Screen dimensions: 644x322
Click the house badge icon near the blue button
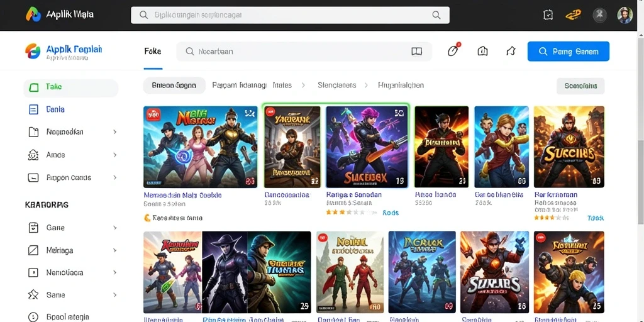coord(482,52)
